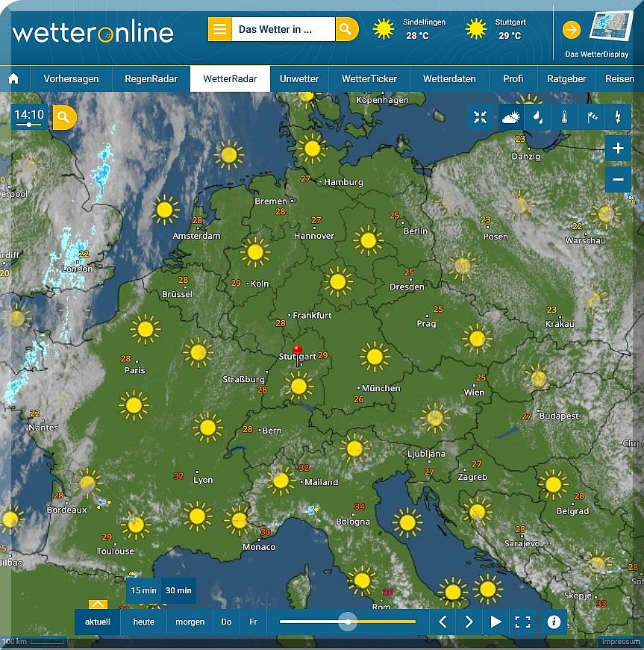Open the Impressum link

click(x=620, y=642)
